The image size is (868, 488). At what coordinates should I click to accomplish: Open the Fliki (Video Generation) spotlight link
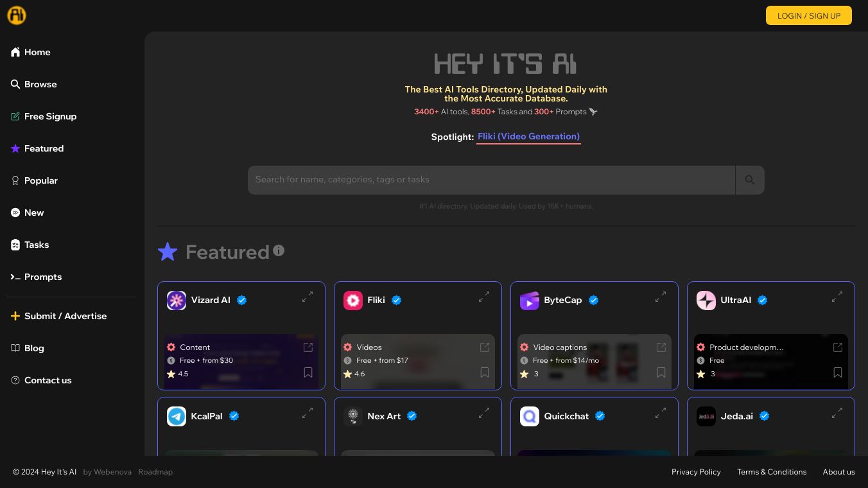(529, 137)
